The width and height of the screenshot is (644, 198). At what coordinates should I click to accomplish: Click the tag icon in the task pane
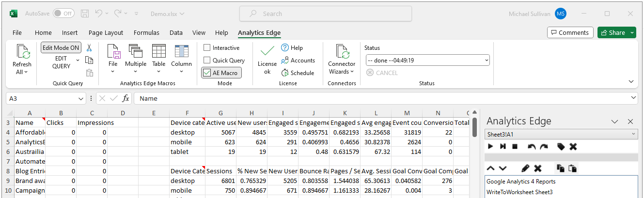[x=561, y=146]
